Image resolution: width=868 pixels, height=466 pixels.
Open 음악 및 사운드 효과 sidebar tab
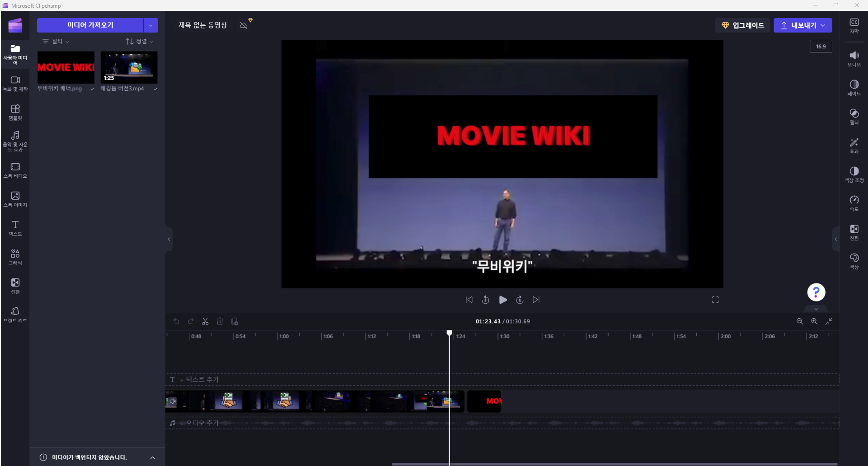pyautogui.click(x=15, y=141)
